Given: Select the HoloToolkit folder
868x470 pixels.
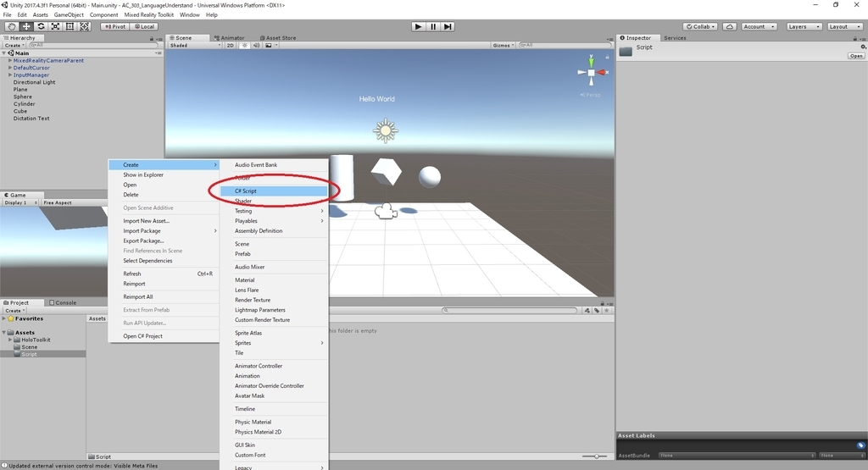Looking at the screenshot, I should [36, 340].
